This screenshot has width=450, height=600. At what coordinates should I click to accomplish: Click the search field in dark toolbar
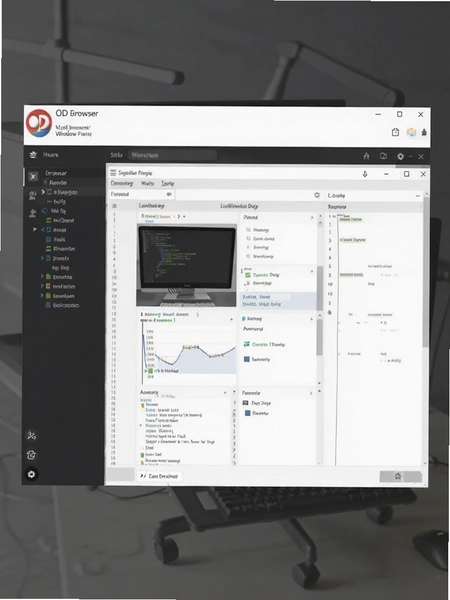click(172, 155)
